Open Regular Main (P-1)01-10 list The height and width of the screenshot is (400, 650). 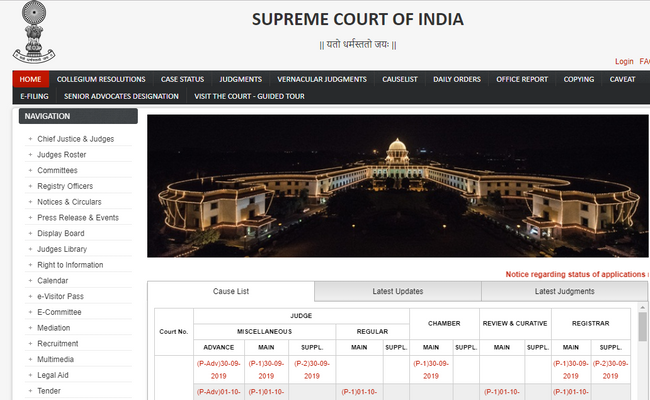click(359, 392)
